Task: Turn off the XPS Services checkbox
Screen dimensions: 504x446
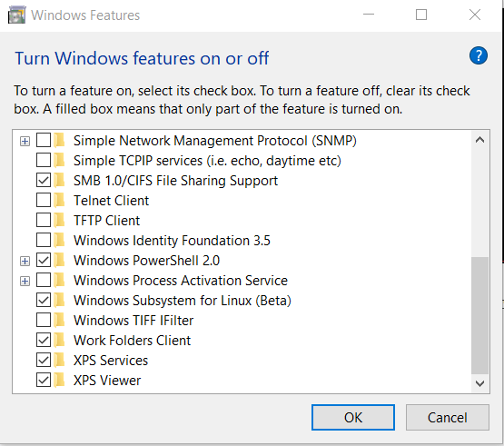Action: 44,360
